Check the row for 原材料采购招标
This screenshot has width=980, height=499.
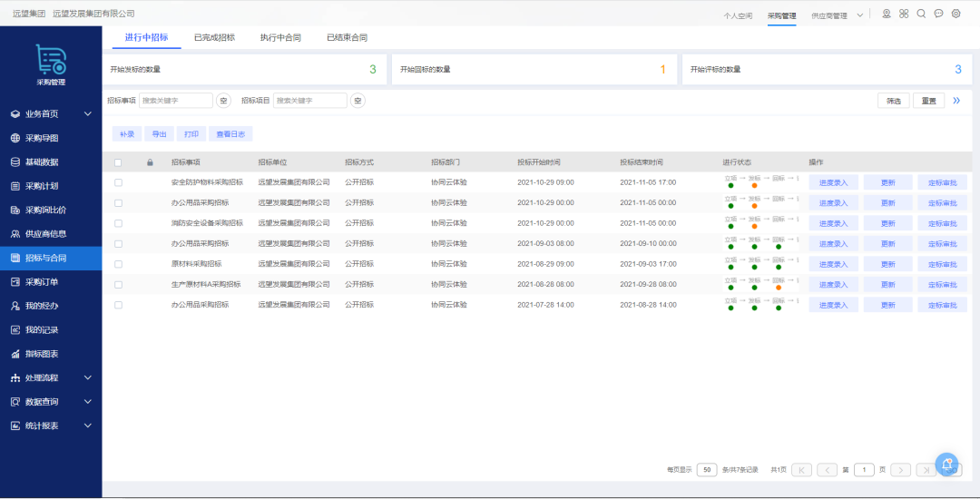[118, 264]
